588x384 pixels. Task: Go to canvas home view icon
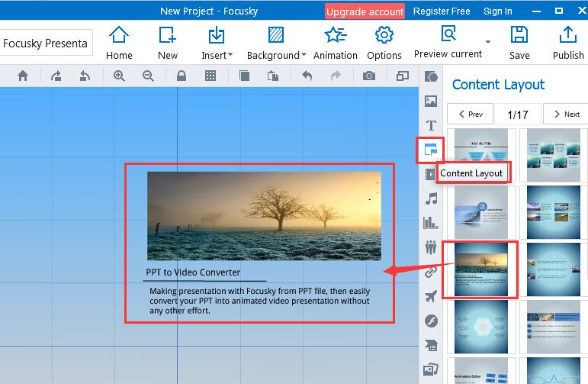23,76
